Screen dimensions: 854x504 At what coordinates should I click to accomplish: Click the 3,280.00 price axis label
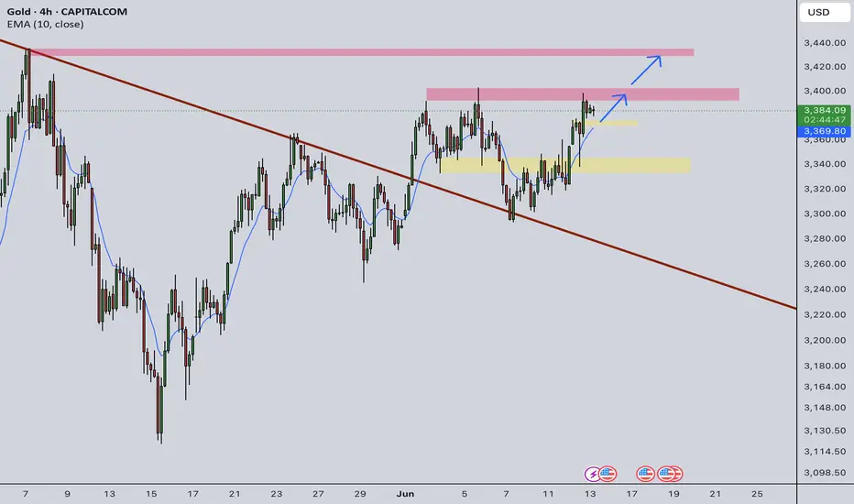825,238
